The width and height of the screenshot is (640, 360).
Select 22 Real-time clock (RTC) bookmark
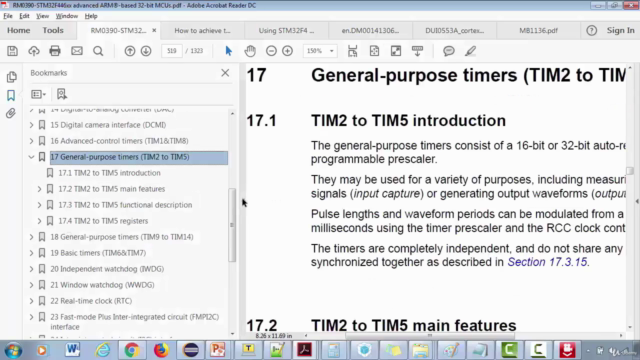coord(91,301)
